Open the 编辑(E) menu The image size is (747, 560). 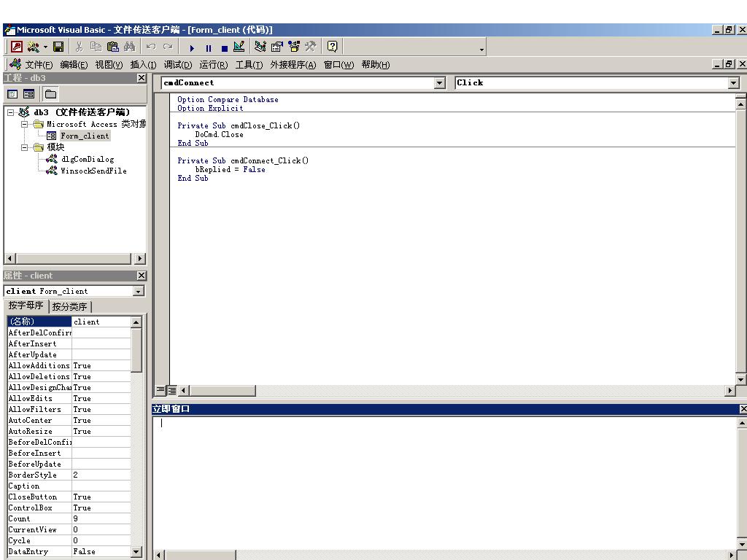74,65
